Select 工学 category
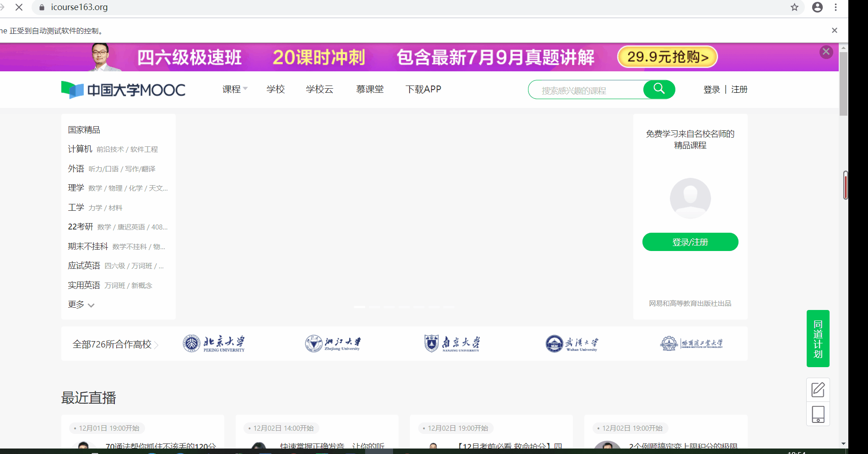This screenshot has width=868, height=454. (76, 208)
